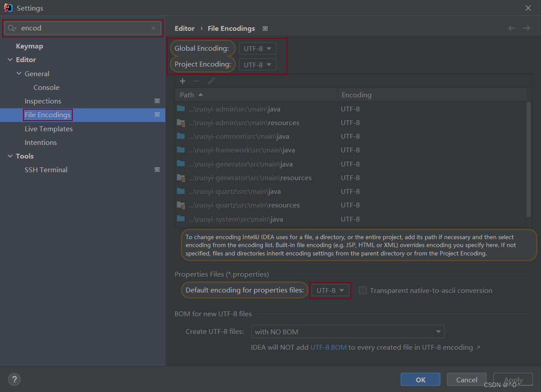Click resources folder icon of ruoyi-quartz resources
The image size is (541, 392).
pyautogui.click(x=181, y=205)
